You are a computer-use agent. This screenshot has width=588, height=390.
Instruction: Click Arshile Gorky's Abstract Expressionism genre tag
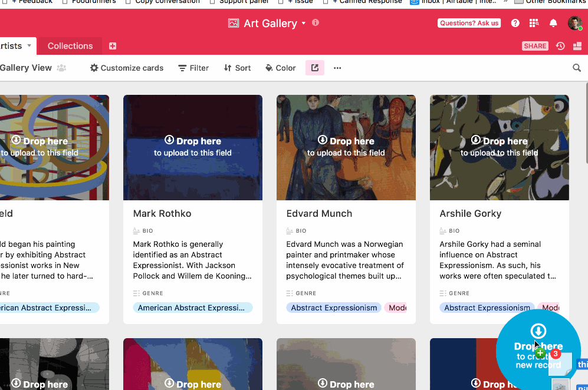tap(487, 308)
